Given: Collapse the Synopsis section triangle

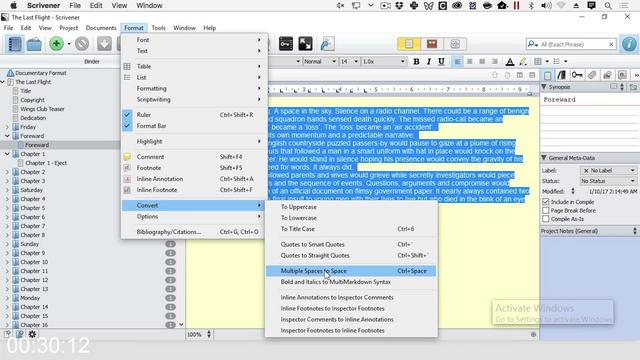Looking at the screenshot, I should pyautogui.click(x=544, y=87).
